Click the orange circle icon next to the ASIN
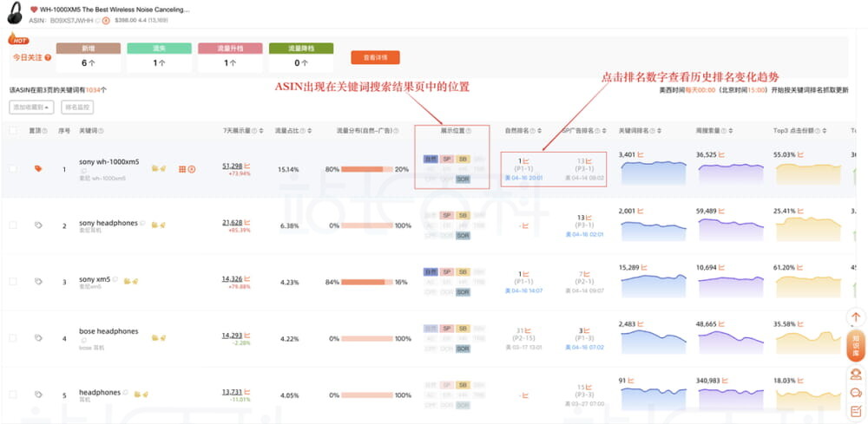 coord(106,21)
